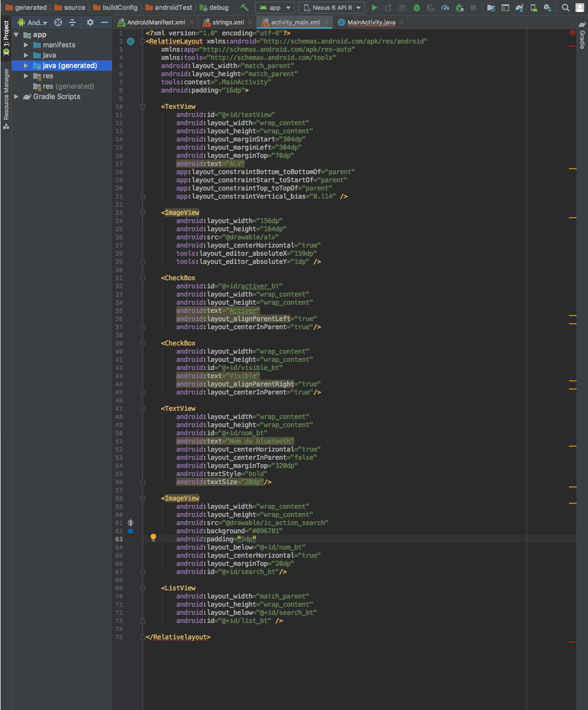Run the app with the green play icon
The image size is (588, 710).
[374, 8]
